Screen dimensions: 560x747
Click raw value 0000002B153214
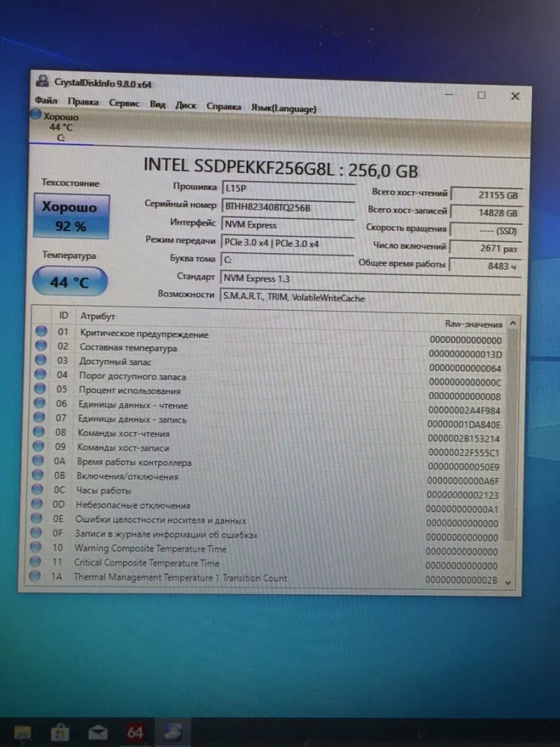464,438
